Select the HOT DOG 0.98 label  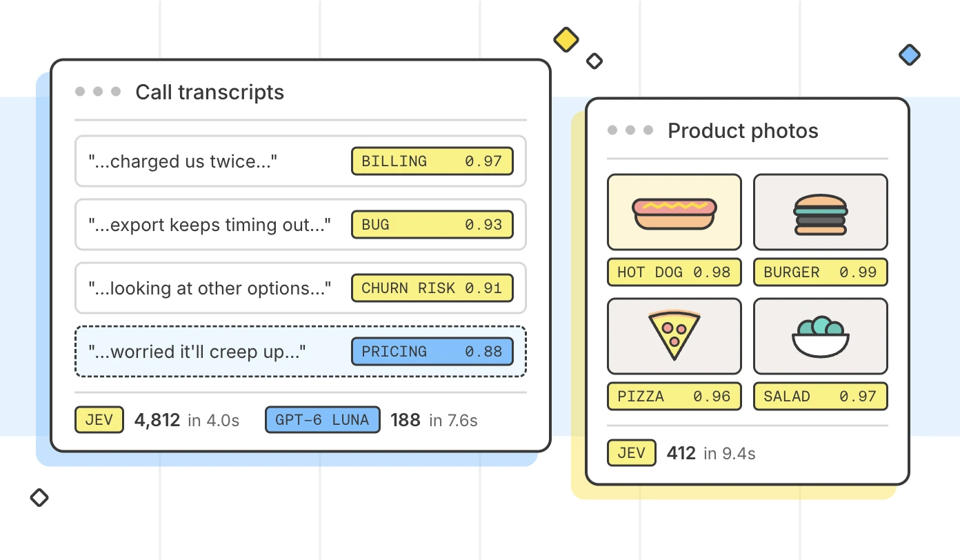[674, 272]
